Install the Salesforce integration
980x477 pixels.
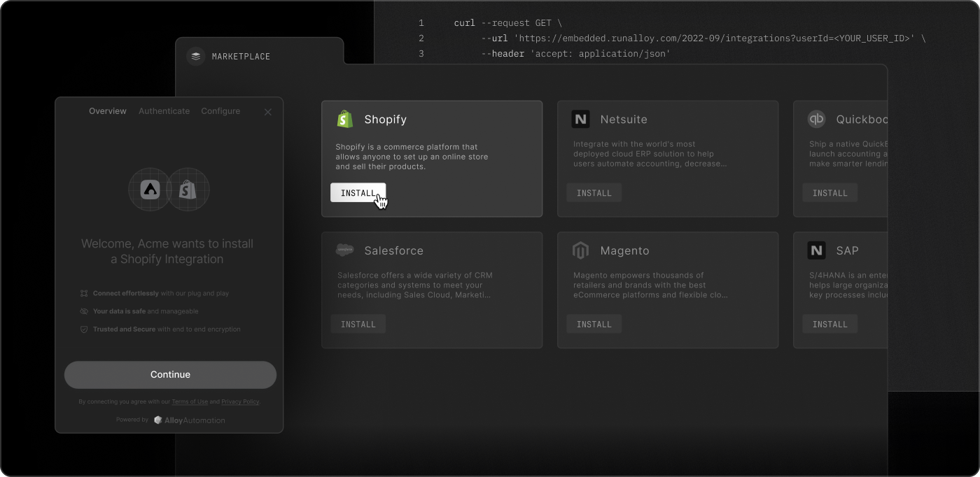coord(358,324)
